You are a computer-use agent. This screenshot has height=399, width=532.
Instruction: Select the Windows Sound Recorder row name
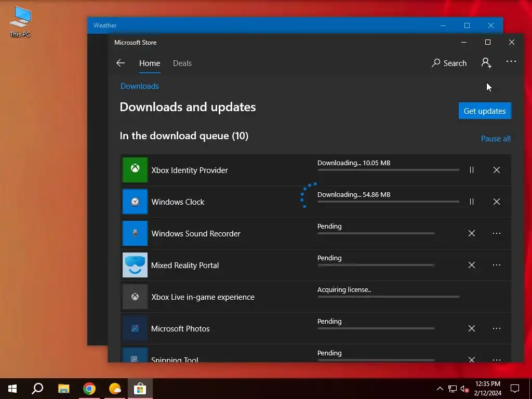point(196,234)
